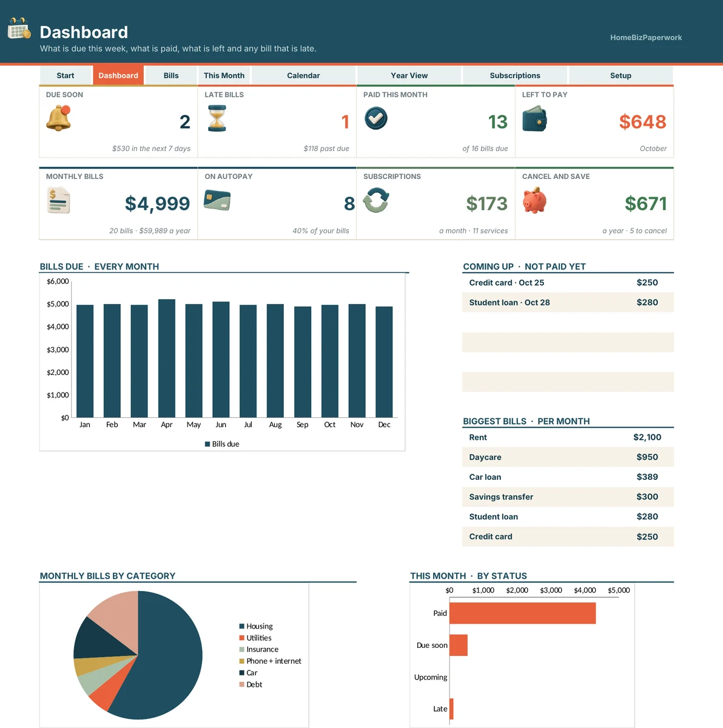Click the Late bar in status chart

[x=451, y=709]
